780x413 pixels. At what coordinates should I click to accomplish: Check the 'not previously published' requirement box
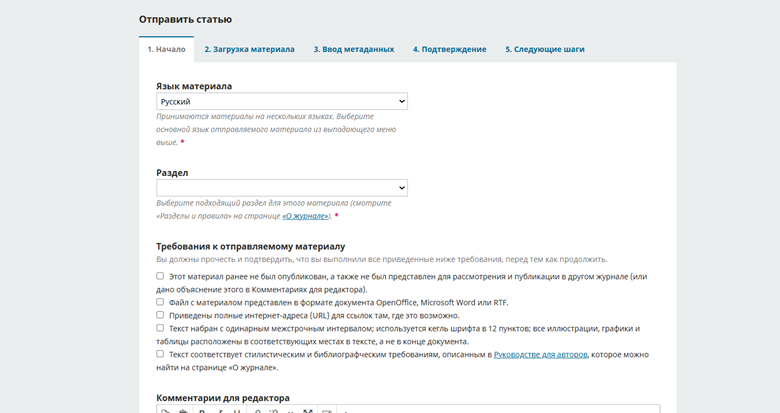161,276
